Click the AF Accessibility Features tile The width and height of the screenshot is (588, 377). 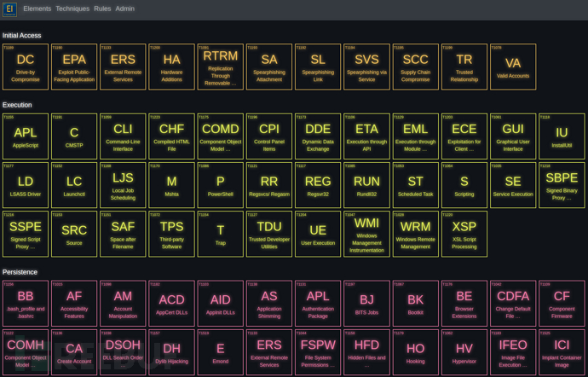click(74, 304)
